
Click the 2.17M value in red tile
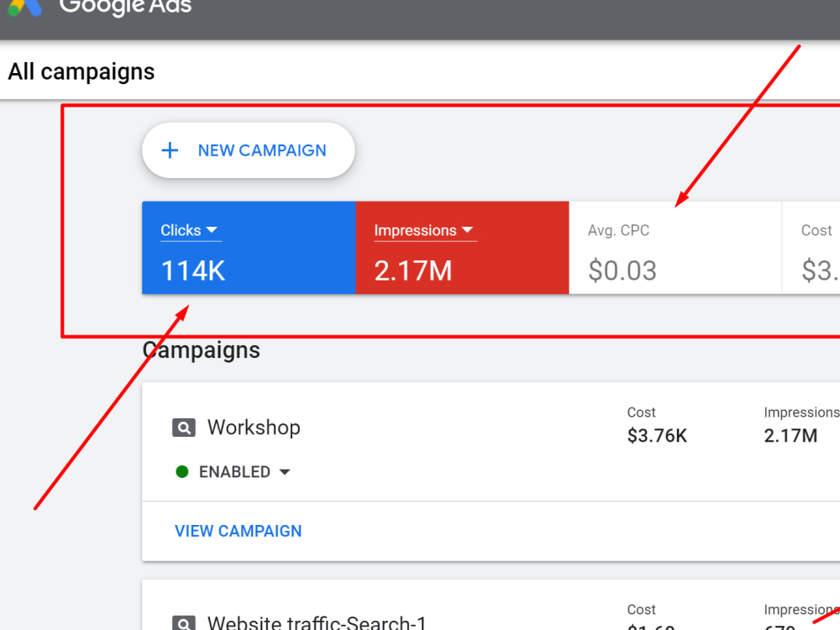click(x=413, y=270)
